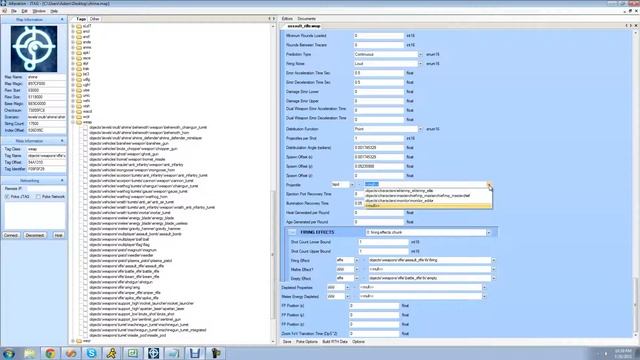The image size is (640, 360).
Task: Click the map thumbnail image
Action: [x=34, y=49]
